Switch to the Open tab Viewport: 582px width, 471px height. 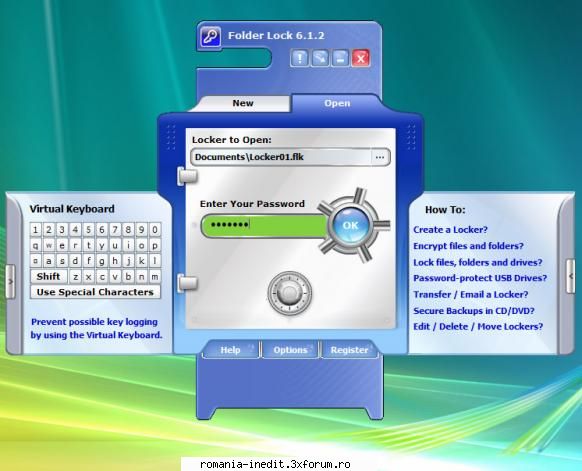(337, 103)
